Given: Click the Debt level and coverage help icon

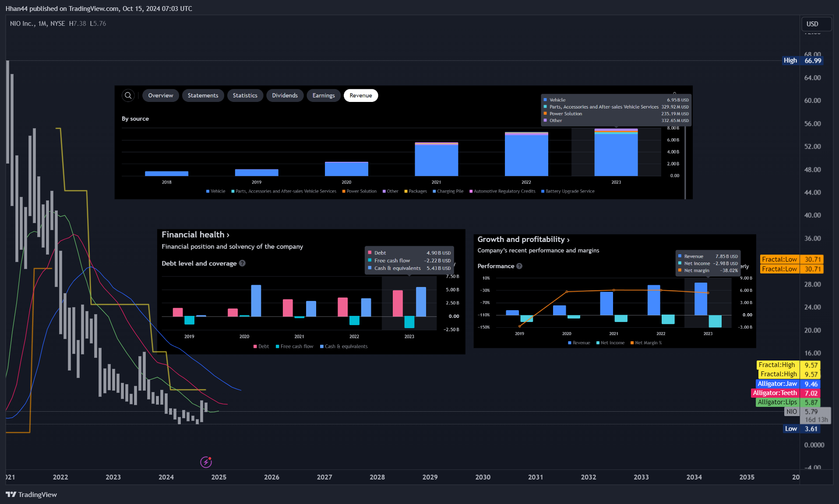Looking at the screenshot, I should (242, 263).
